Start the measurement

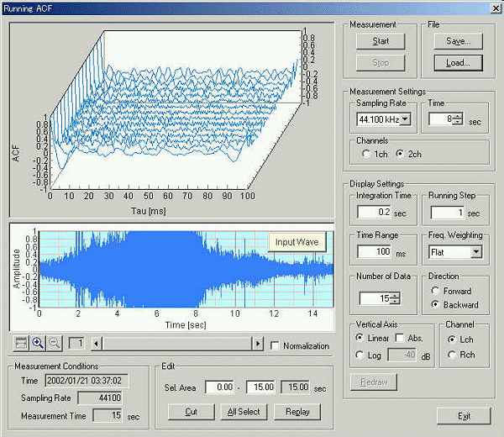pyautogui.click(x=381, y=41)
